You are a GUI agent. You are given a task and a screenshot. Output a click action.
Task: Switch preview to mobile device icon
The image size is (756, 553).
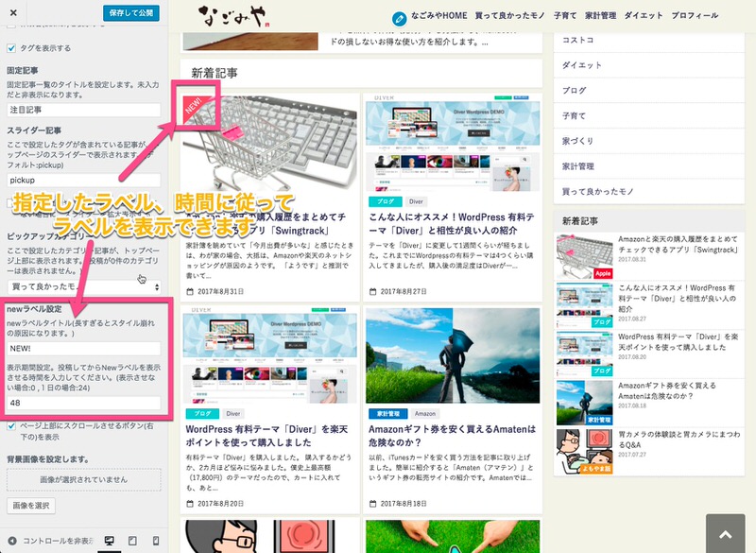153,541
